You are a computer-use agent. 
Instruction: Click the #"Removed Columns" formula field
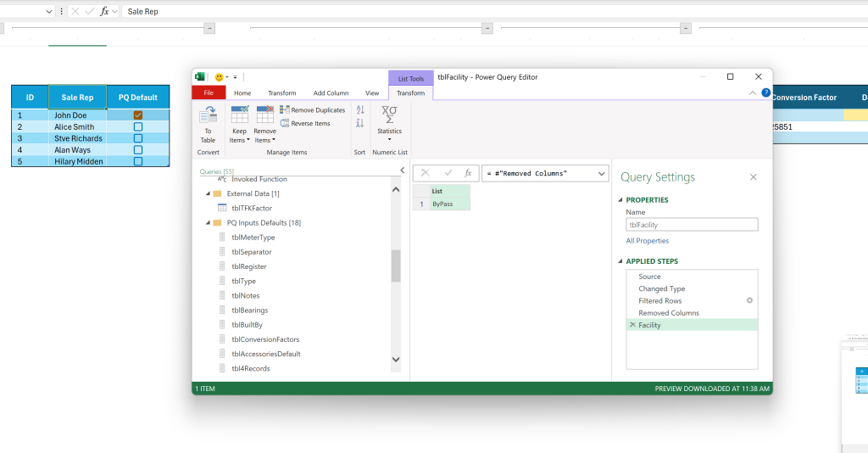[538, 173]
